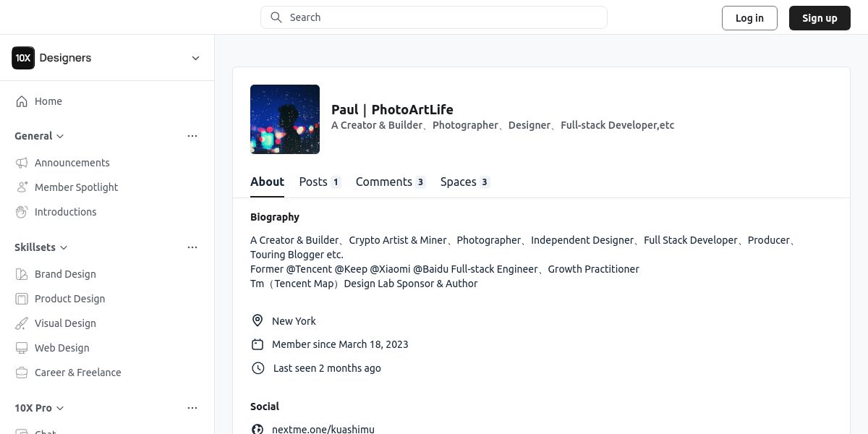Click the Announcements megaphone icon
868x434 pixels.
point(22,163)
